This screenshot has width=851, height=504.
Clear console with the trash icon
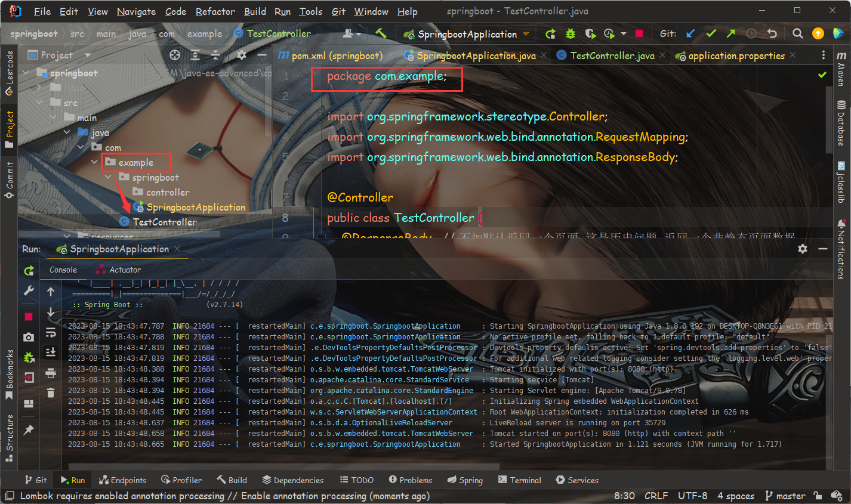(x=51, y=392)
